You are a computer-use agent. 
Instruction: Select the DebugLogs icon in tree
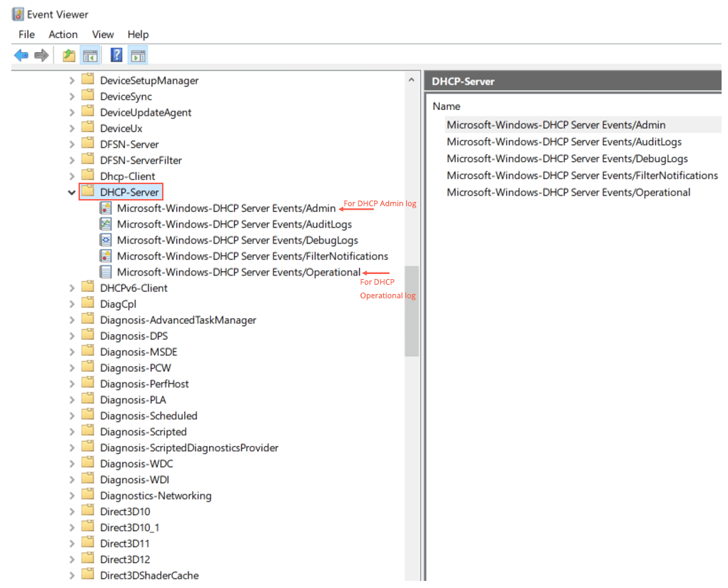(106, 240)
